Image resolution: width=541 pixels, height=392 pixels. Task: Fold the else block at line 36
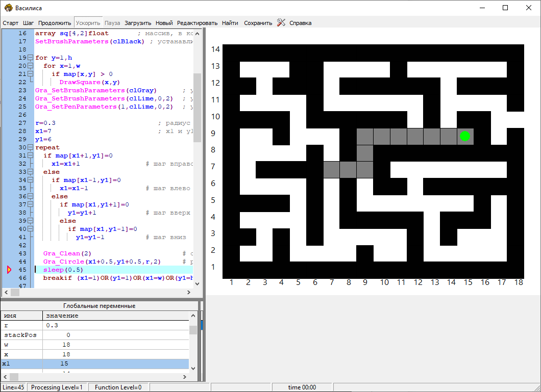point(30,196)
